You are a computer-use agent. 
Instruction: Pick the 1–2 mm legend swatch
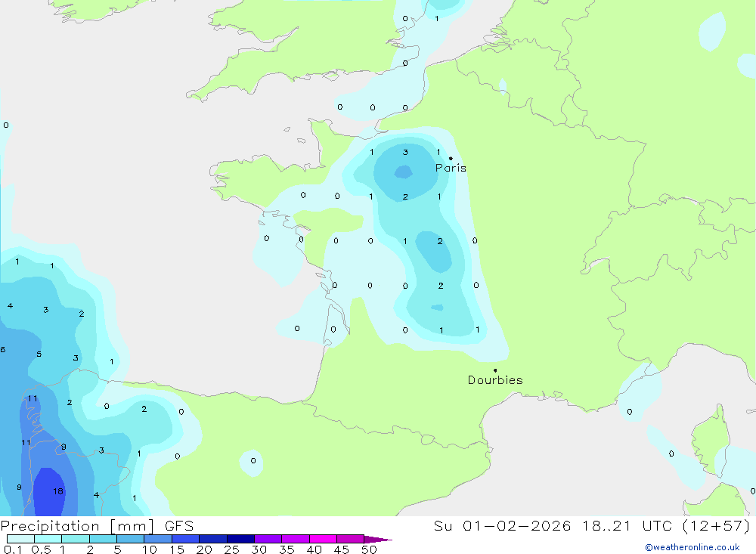(x=75, y=539)
